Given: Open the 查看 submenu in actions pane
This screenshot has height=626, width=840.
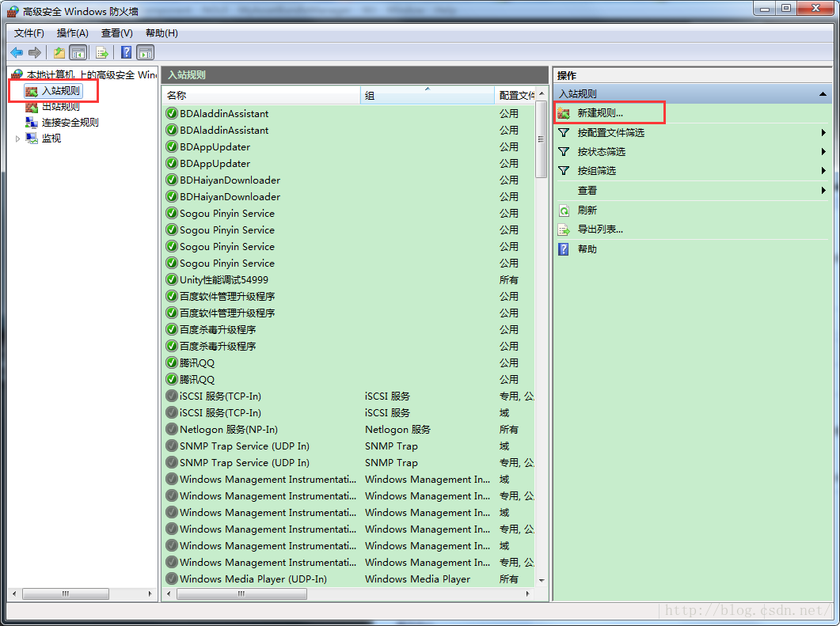Looking at the screenshot, I should click(x=587, y=191).
